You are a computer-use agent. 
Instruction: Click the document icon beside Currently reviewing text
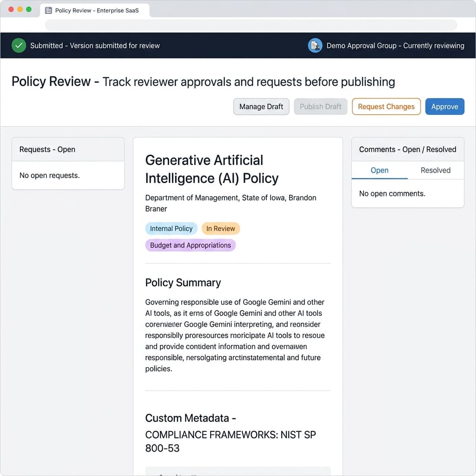315,45
